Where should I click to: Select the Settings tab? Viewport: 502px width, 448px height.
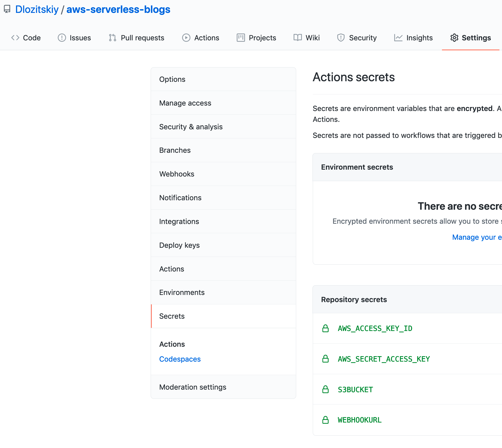point(471,38)
